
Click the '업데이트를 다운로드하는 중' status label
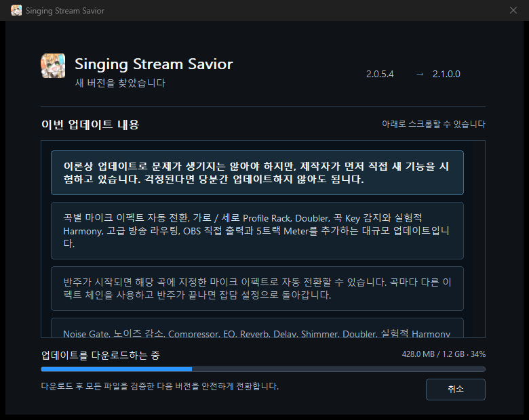click(100, 355)
